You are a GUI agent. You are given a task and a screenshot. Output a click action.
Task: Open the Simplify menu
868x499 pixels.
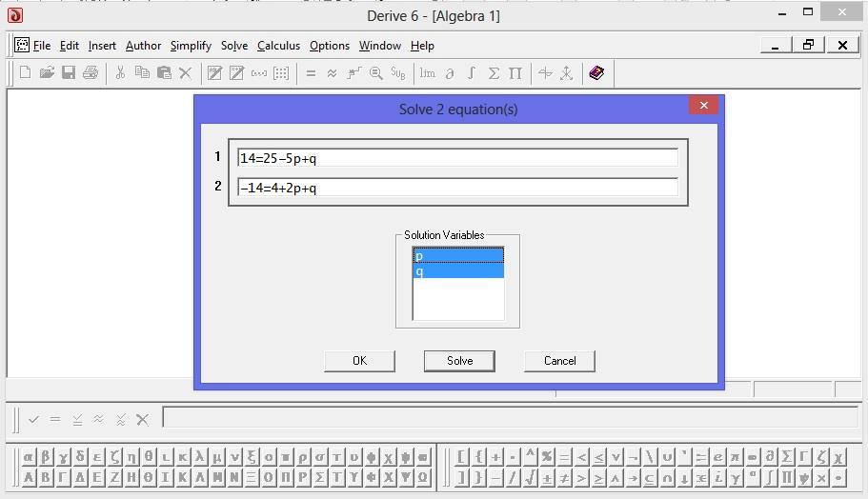[191, 46]
